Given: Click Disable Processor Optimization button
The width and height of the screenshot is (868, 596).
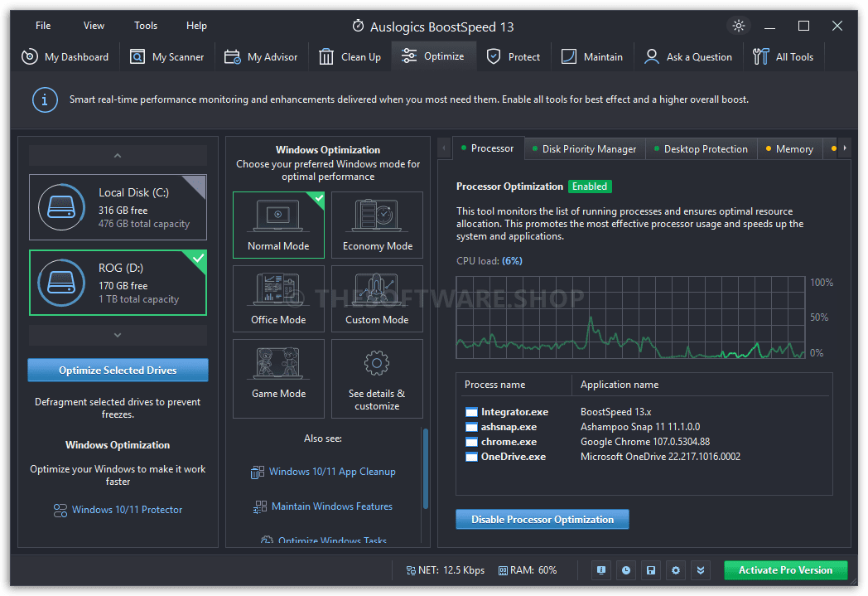Looking at the screenshot, I should [x=542, y=520].
